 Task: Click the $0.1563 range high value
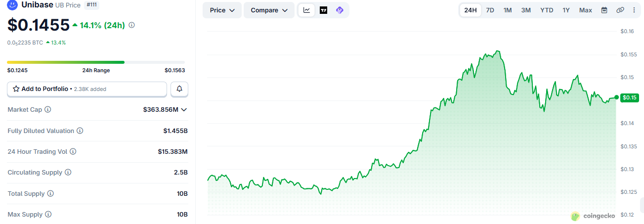(175, 70)
